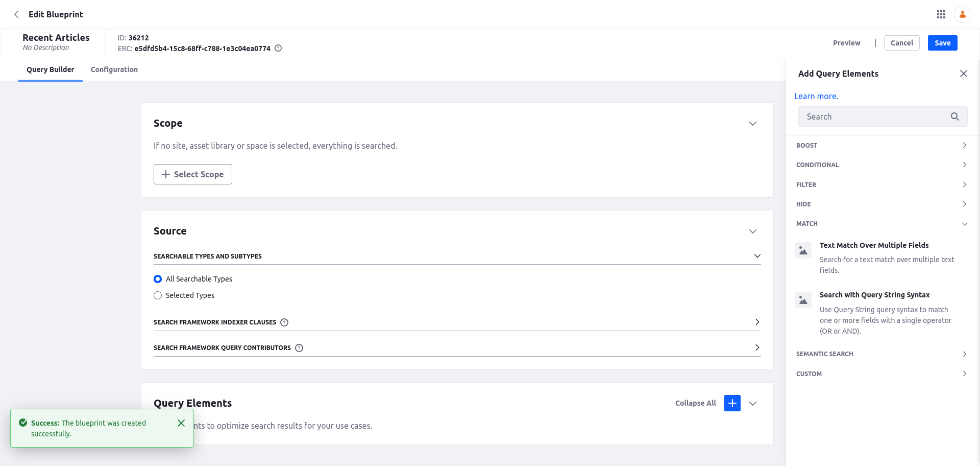Collapse the Match category
The width and height of the screenshot is (980, 466).
(881, 224)
